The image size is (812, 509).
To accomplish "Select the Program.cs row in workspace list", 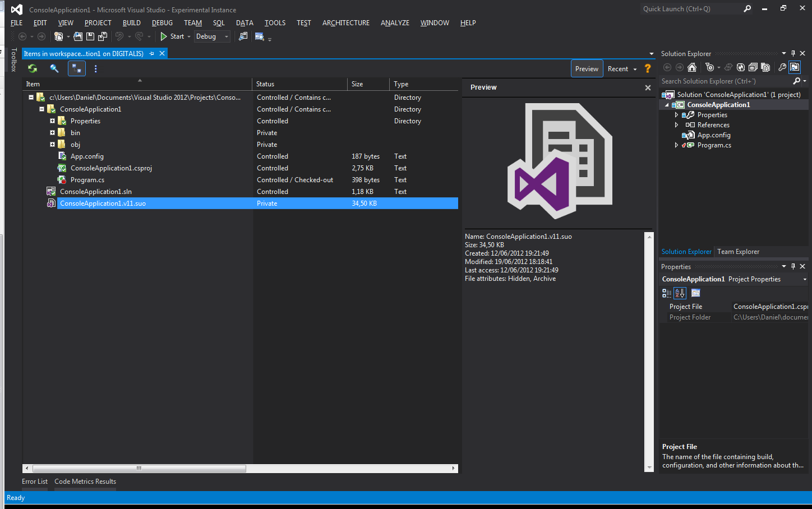I will point(241,180).
